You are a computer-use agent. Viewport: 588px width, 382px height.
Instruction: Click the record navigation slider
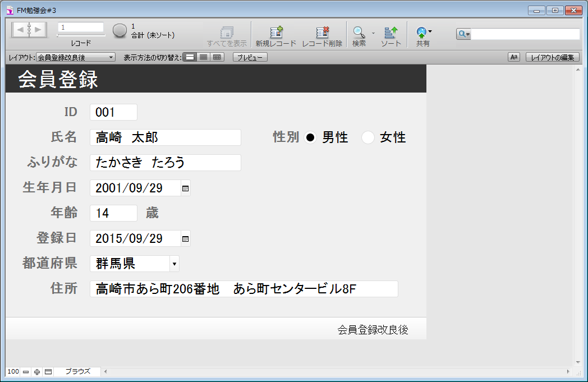81,35
